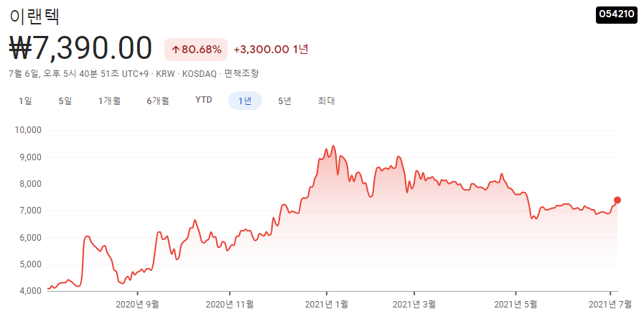Click the 10,000 y-axis label
The height and width of the screenshot is (319, 644).
[x=28, y=130]
